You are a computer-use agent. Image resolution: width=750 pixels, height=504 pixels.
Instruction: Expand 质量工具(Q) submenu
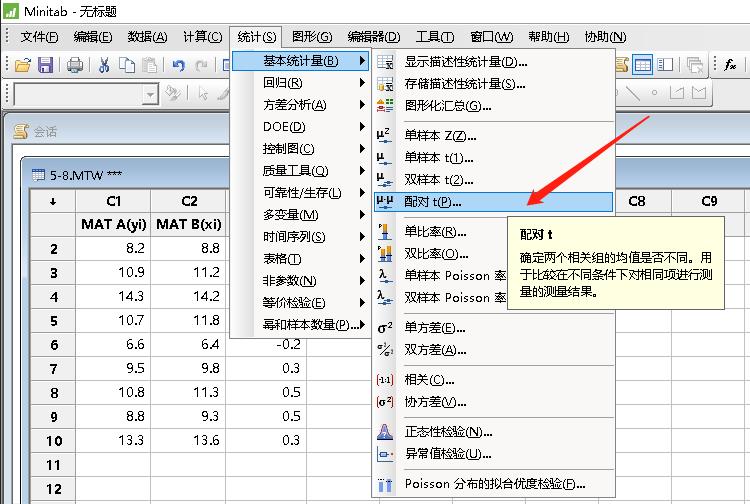(300, 171)
